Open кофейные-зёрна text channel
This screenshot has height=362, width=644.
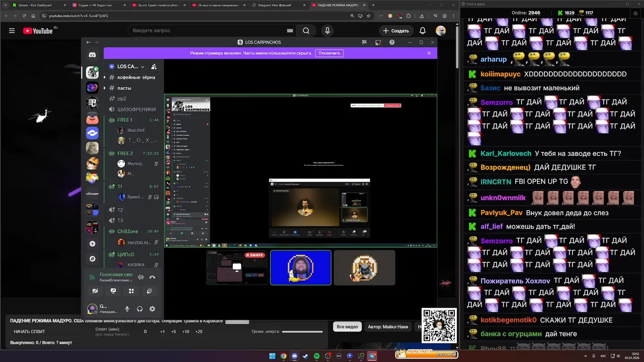click(133, 77)
